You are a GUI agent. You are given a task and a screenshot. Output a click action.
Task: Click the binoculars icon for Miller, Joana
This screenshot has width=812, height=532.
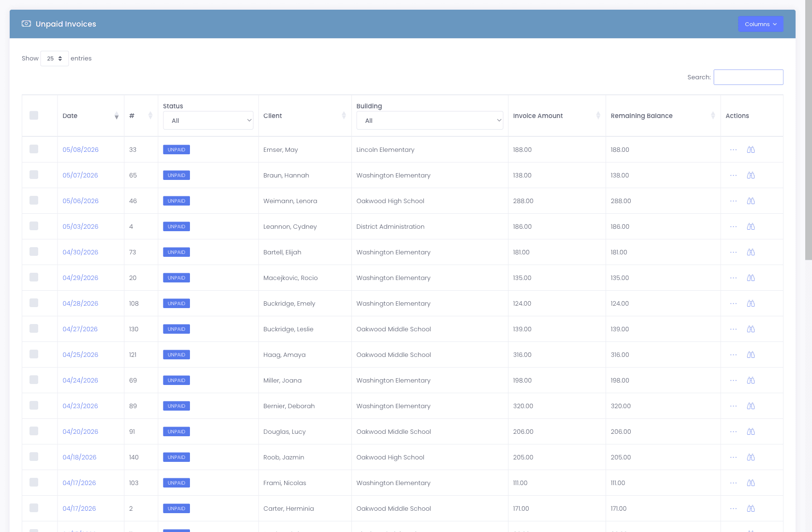click(751, 381)
